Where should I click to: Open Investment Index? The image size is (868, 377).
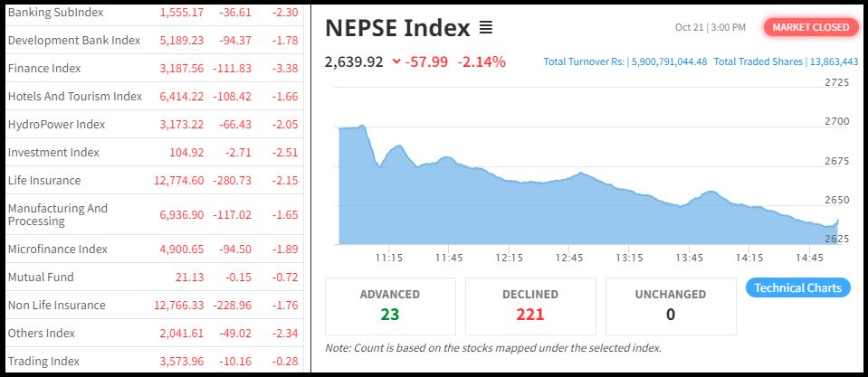pos(53,152)
